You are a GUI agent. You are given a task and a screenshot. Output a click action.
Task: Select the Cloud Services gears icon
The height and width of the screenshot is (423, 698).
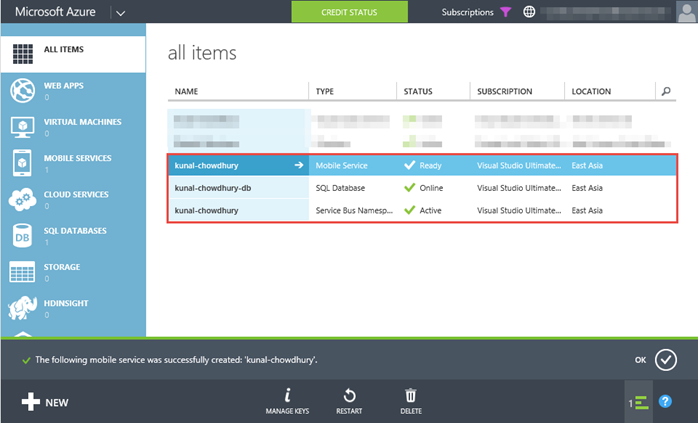click(22, 199)
